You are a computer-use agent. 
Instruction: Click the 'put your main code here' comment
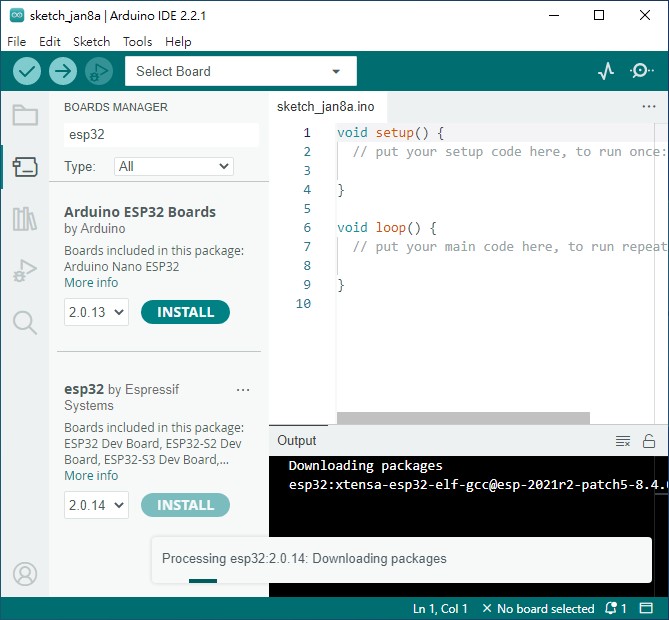tap(509, 247)
